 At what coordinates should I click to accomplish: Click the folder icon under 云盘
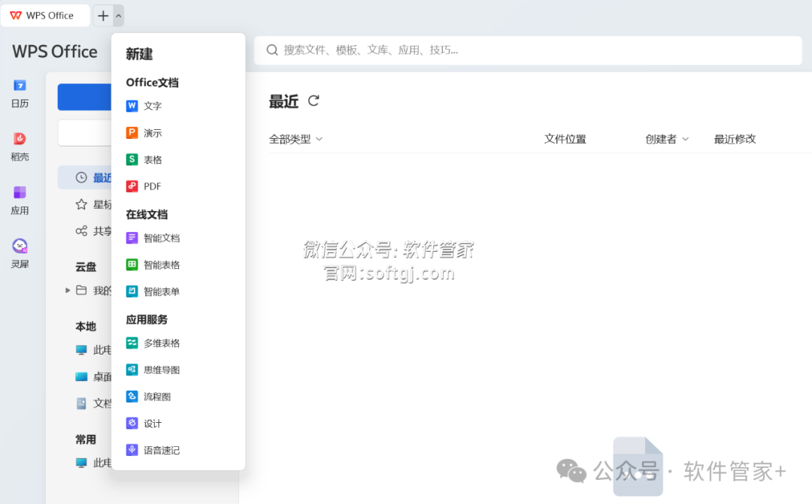pyautogui.click(x=81, y=290)
